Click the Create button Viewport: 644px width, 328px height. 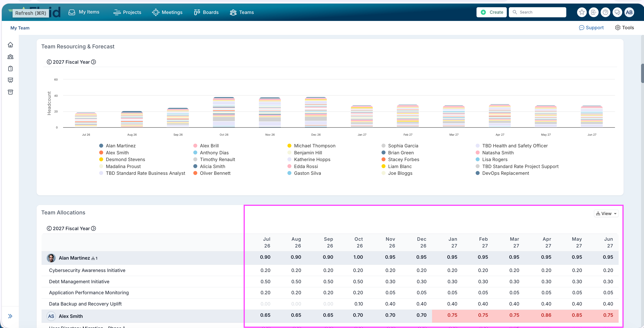[492, 12]
